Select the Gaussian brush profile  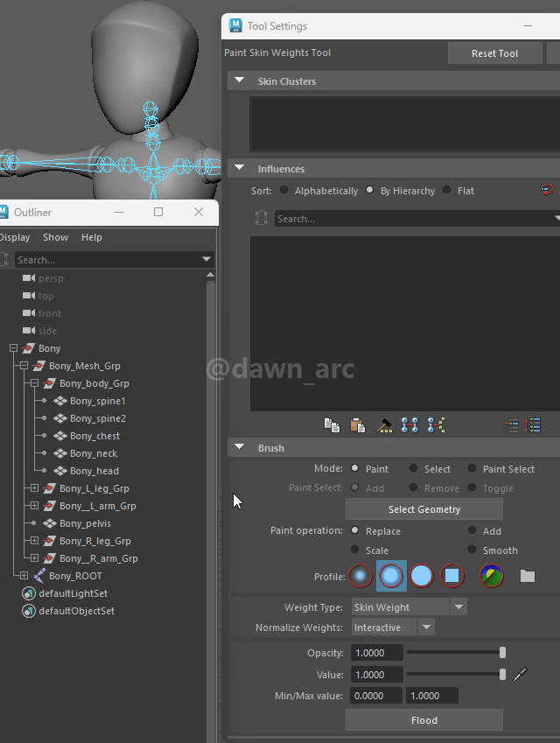click(360, 576)
